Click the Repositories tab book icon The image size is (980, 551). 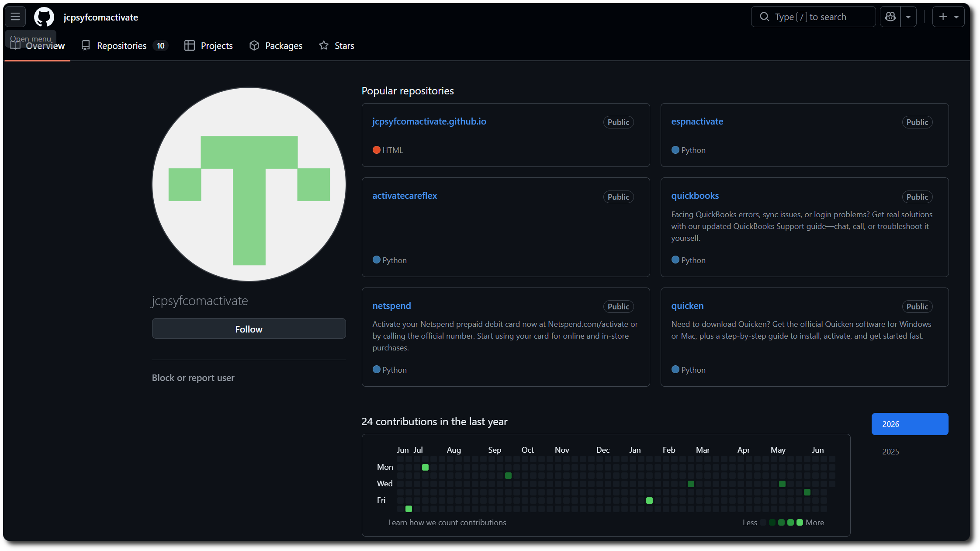pos(86,45)
